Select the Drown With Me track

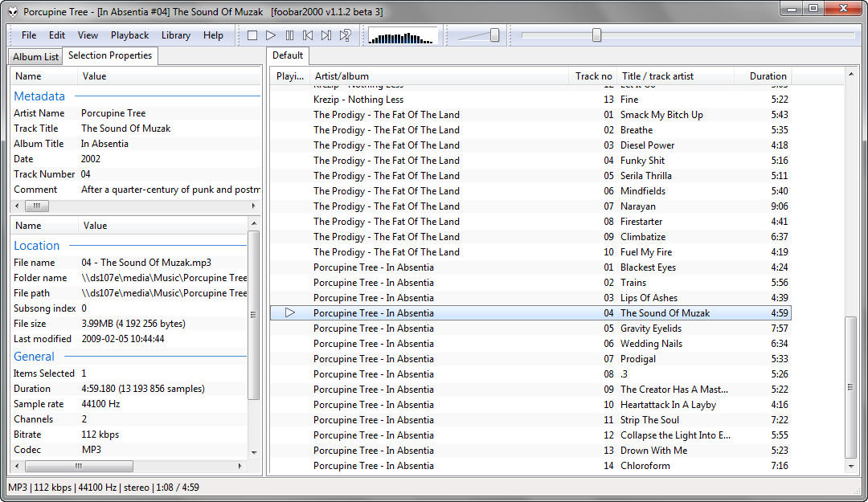point(530,451)
